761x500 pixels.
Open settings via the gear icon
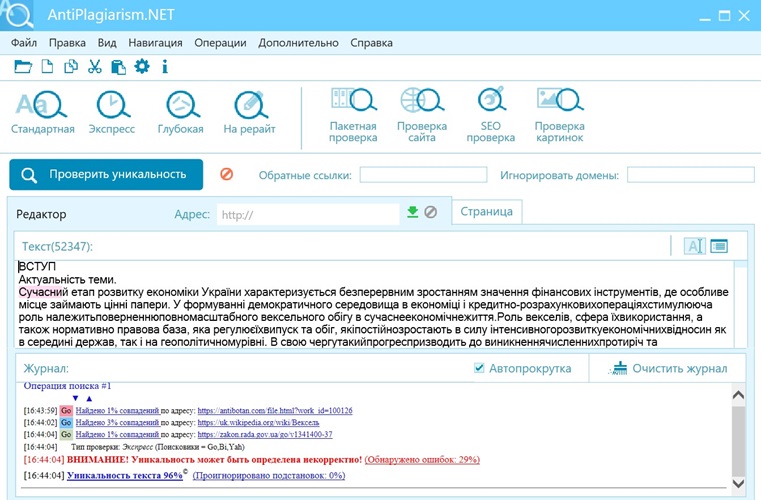click(x=142, y=66)
